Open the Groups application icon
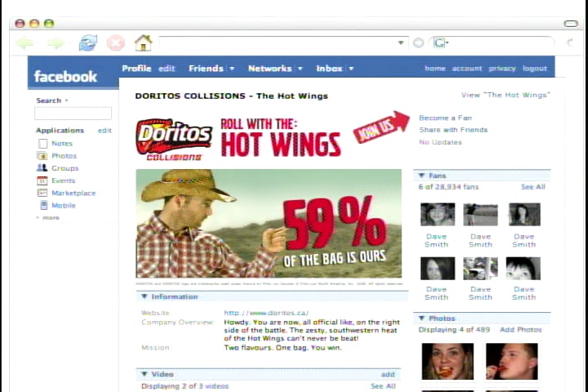Image resolution: width=588 pixels, height=392 pixels. [x=42, y=167]
